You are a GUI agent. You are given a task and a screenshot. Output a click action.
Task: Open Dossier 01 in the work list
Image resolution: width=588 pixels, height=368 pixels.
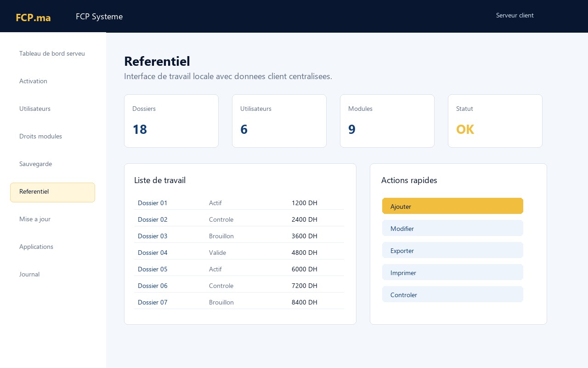(x=153, y=203)
